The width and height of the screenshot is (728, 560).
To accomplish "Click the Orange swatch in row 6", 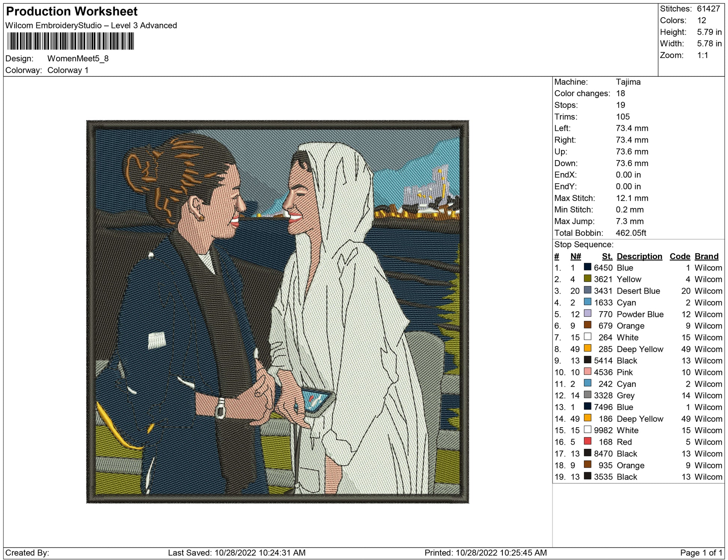I will pos(587,325).
